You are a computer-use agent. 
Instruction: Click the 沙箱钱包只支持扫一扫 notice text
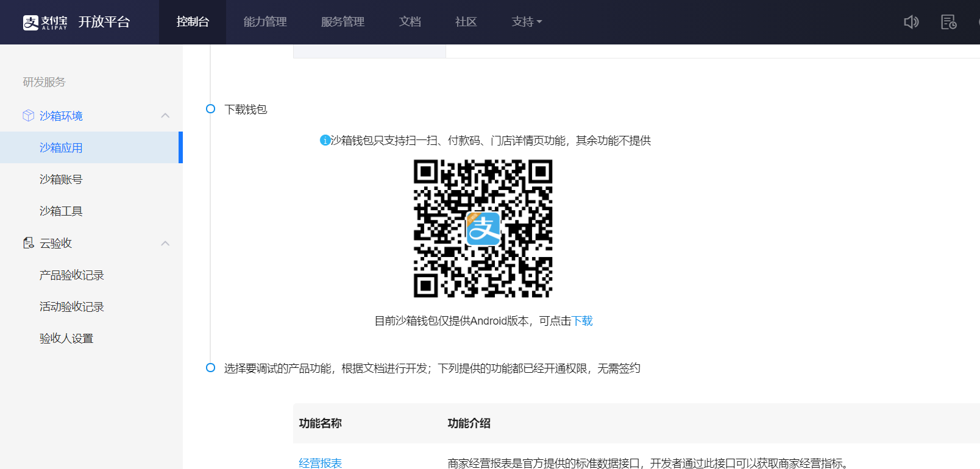[x=491, y=141]
